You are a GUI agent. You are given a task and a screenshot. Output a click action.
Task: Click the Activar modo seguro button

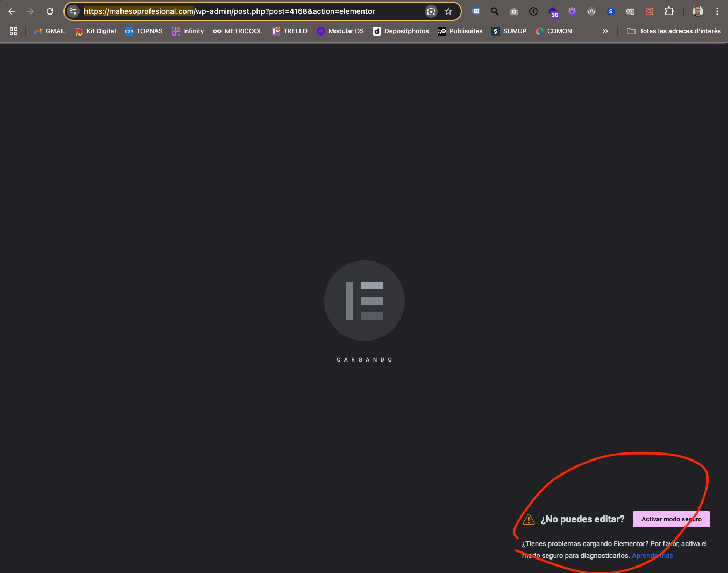(x=672, y=519)
